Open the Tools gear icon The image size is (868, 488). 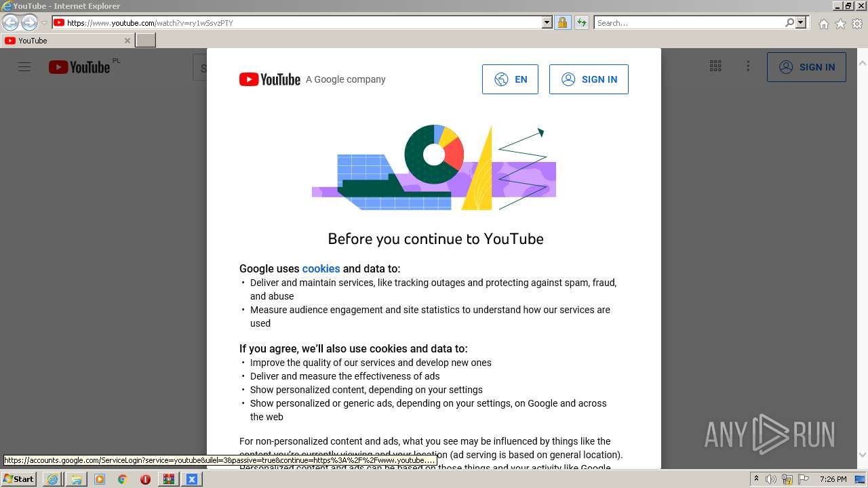pos(857,24)
